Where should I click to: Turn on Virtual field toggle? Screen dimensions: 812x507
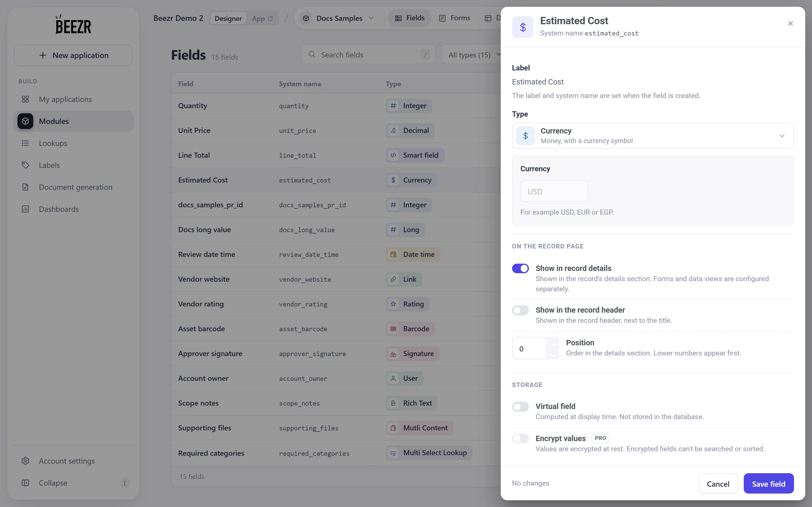coord(520,407)
